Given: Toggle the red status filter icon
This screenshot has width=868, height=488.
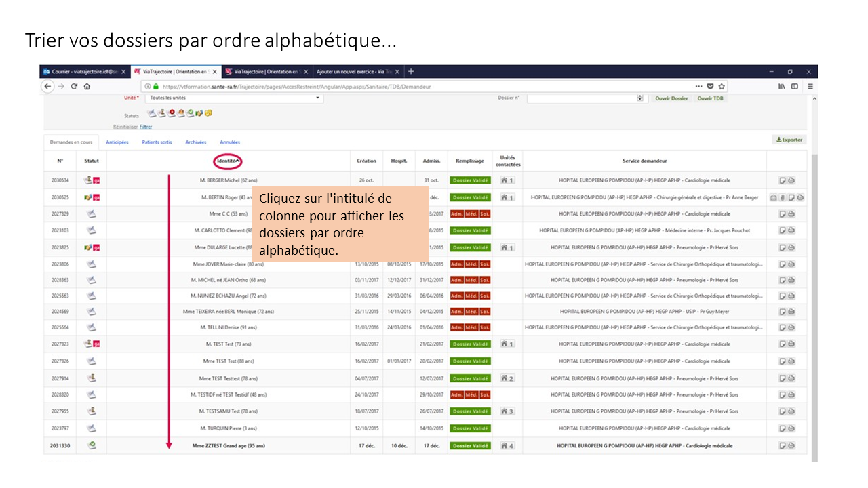Looking at the screenshot, I should click(172, 113).
